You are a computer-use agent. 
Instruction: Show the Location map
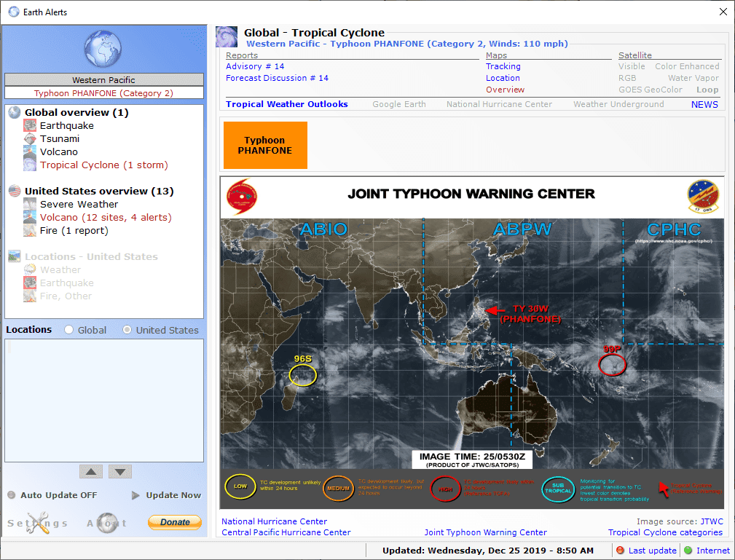[x=503, y=78]
